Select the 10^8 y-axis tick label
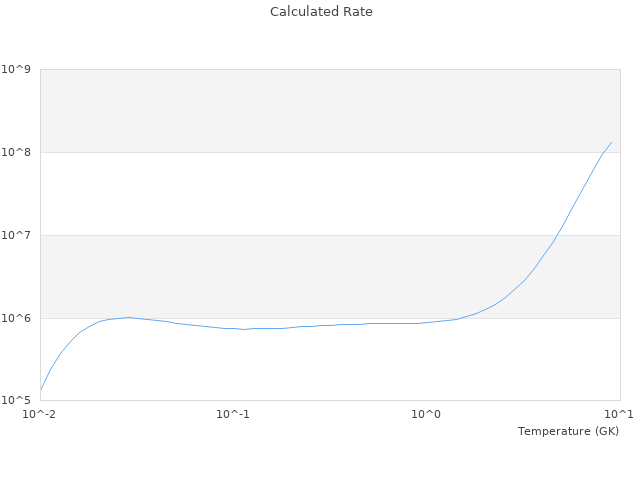Viewport: 640px width, 480px height. click(x=16, y=153)
